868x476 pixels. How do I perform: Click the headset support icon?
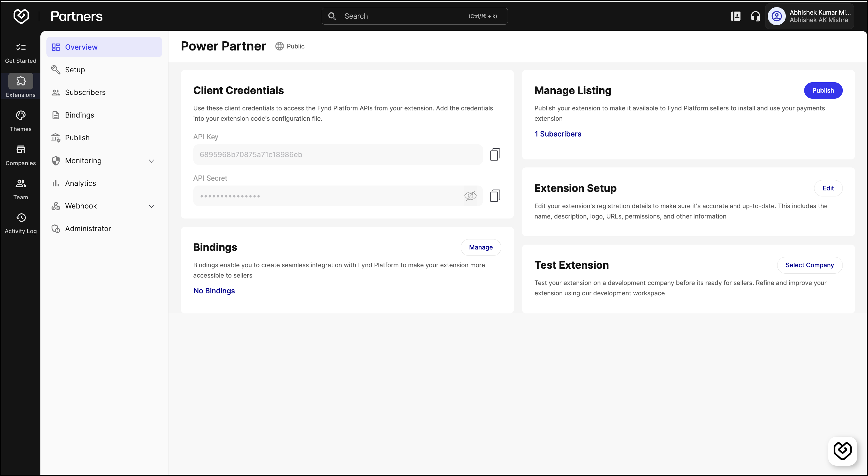pos(755,16)
